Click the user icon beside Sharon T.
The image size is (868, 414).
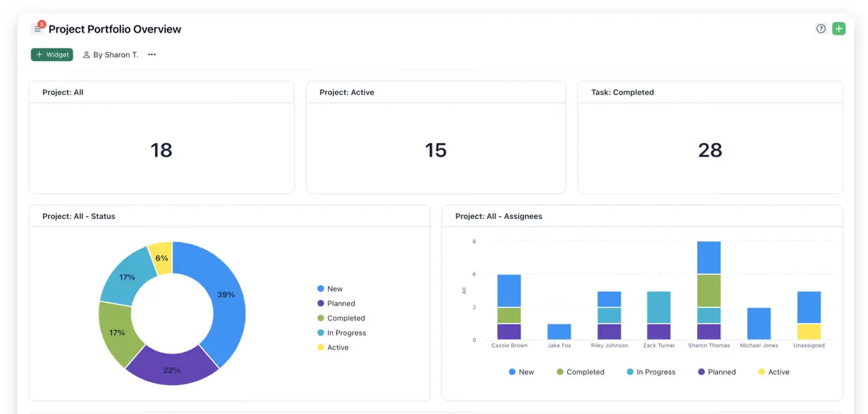tap(86, 55)
